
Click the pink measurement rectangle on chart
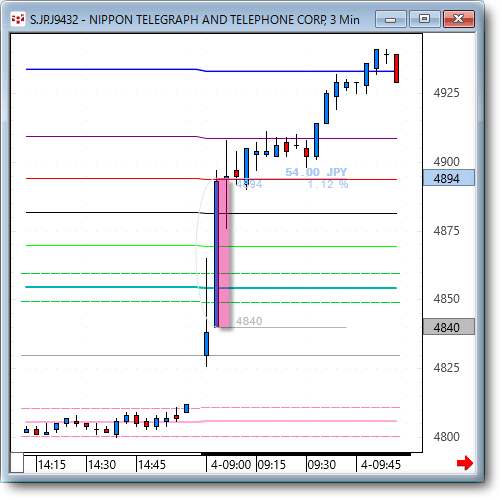(x=223, y=253)
